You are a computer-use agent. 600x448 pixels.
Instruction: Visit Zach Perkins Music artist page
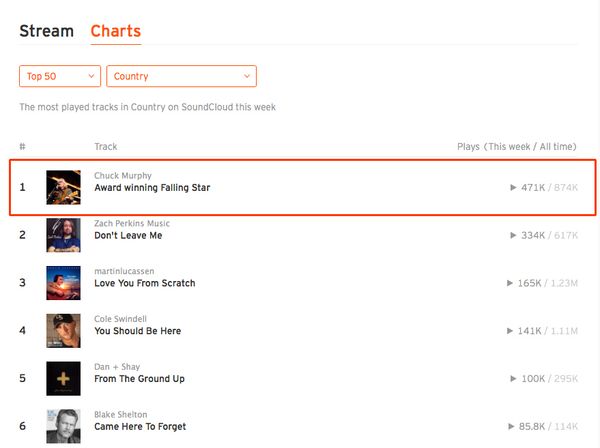pos(132,223)
